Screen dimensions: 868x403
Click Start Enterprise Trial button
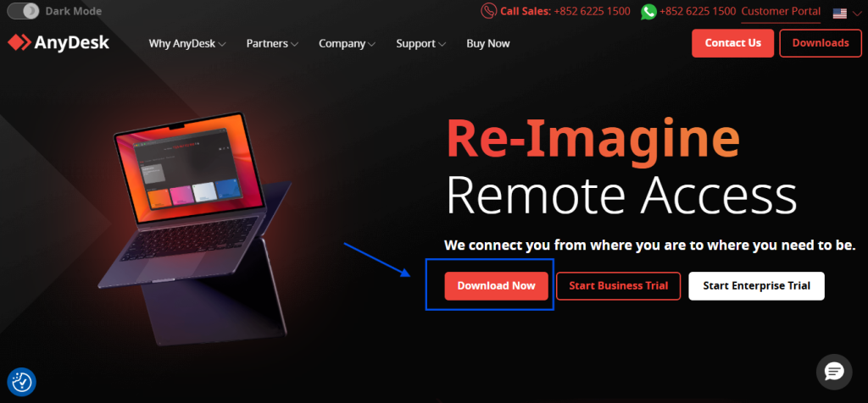point(756,286)
